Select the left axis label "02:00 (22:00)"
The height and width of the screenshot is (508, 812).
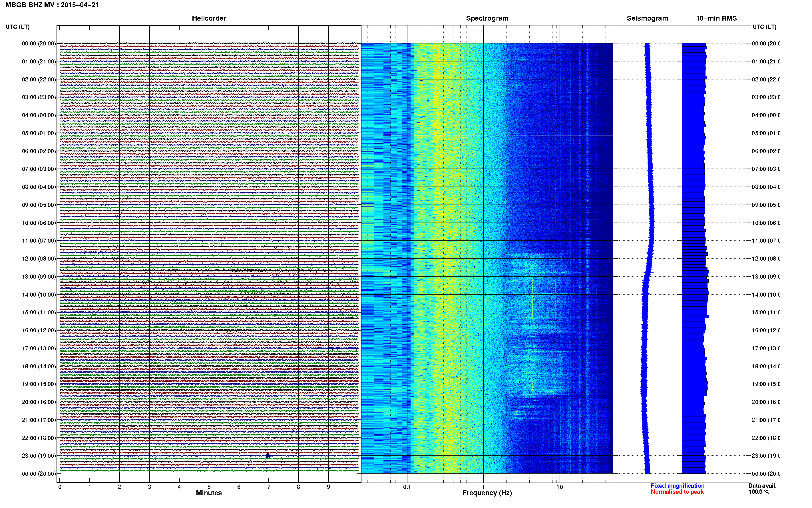[x=39, y=79]
